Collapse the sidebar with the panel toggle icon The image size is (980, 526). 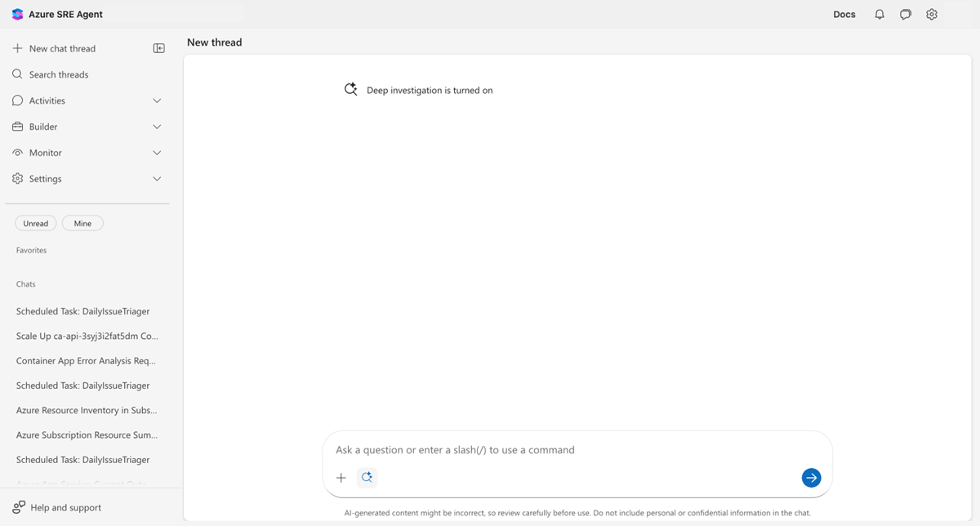tap(159, 48)
